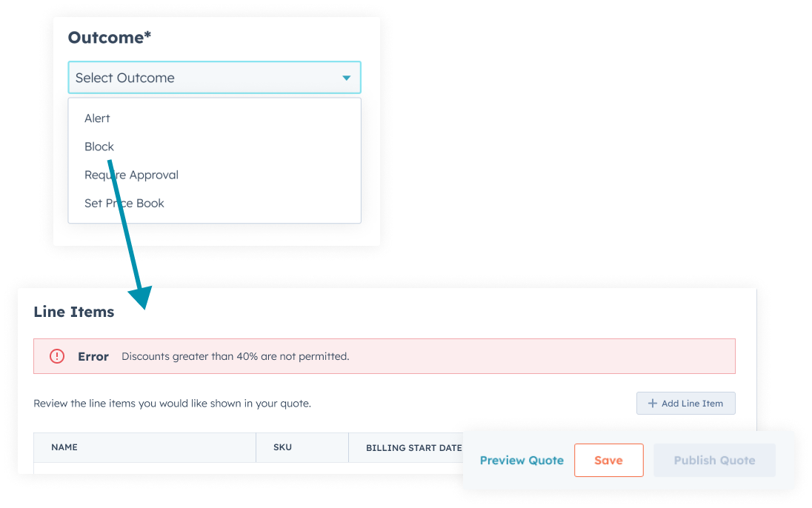
Task: Click the plus icon on Add Line Item
Action: pos(652,404)
